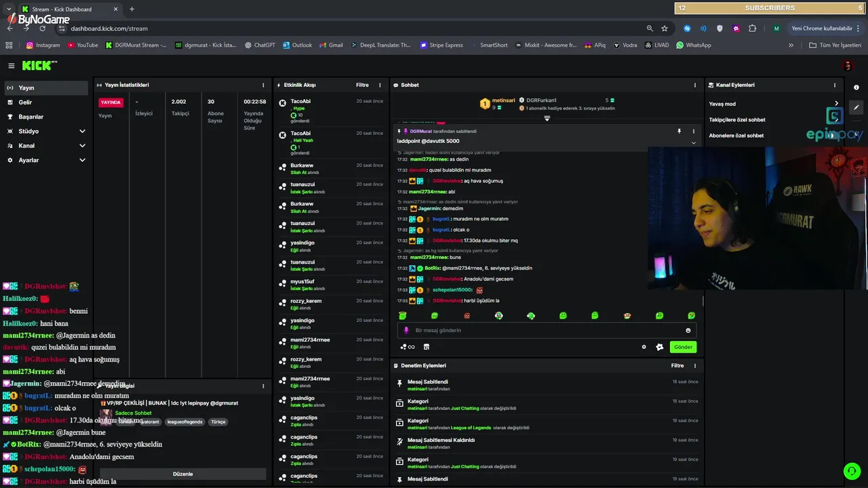Open Chrome apps grid icon

[9, 45]
